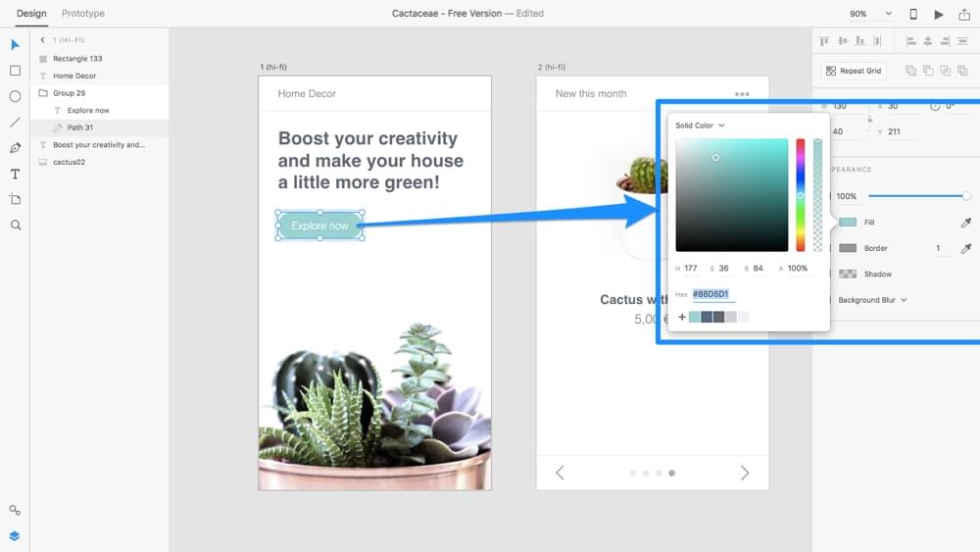Activate the Text tool

click(x=15, y=174)
